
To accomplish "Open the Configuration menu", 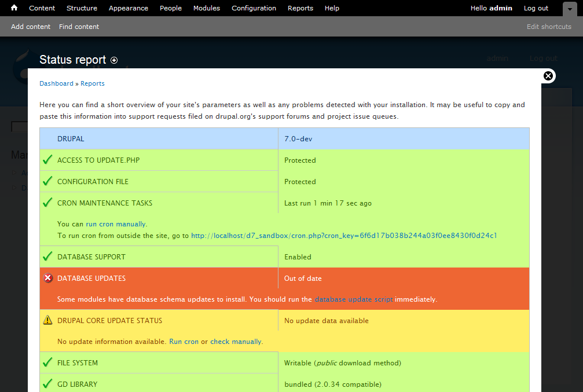I will click(254, 8).
